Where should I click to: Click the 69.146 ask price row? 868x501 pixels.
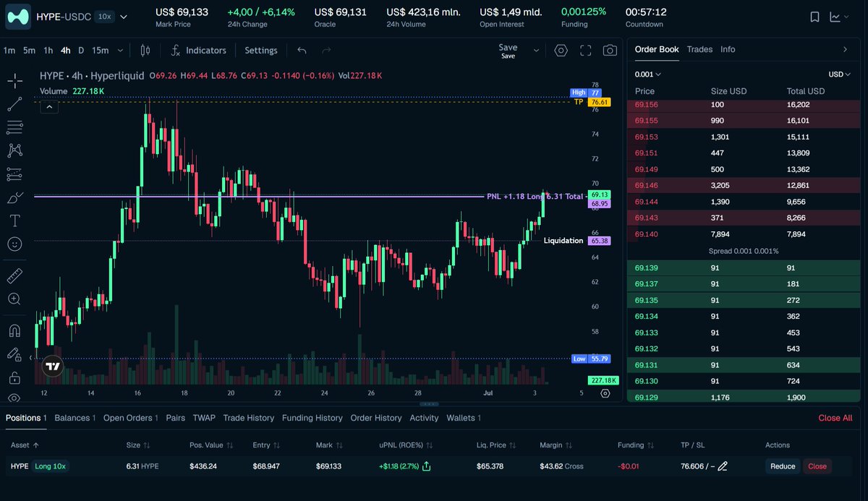pos(745,186)
